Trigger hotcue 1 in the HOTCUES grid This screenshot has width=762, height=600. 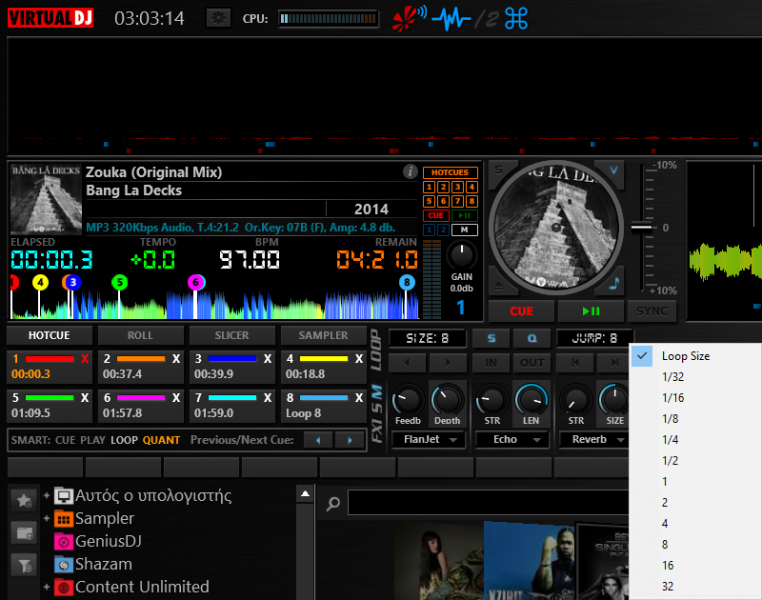point(429,187)
